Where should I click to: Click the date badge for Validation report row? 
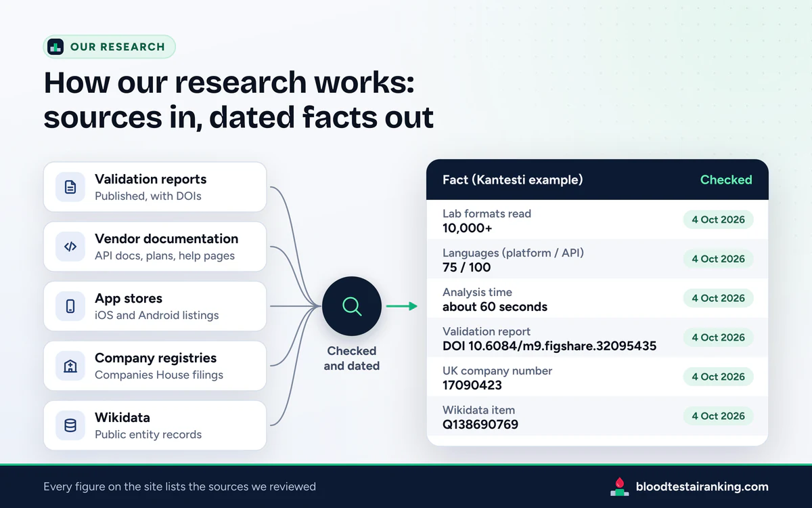[x=718, y=337]
